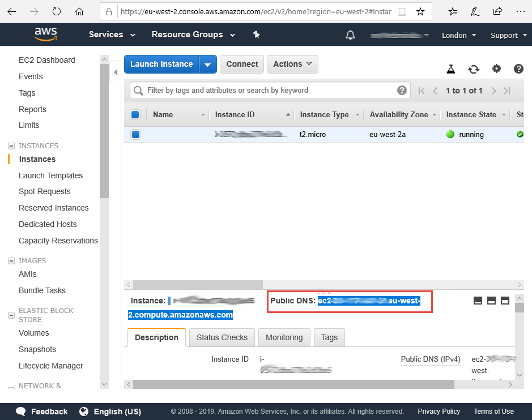Click the Connect button
This screenshot has width=532, height=420.
click(x=242, y=64)
